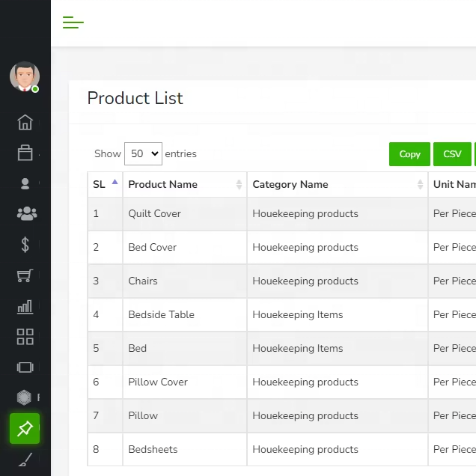Click the hamburger menu icon
The width and height of the screenshot is (476, 476).
tap(73, 22)
